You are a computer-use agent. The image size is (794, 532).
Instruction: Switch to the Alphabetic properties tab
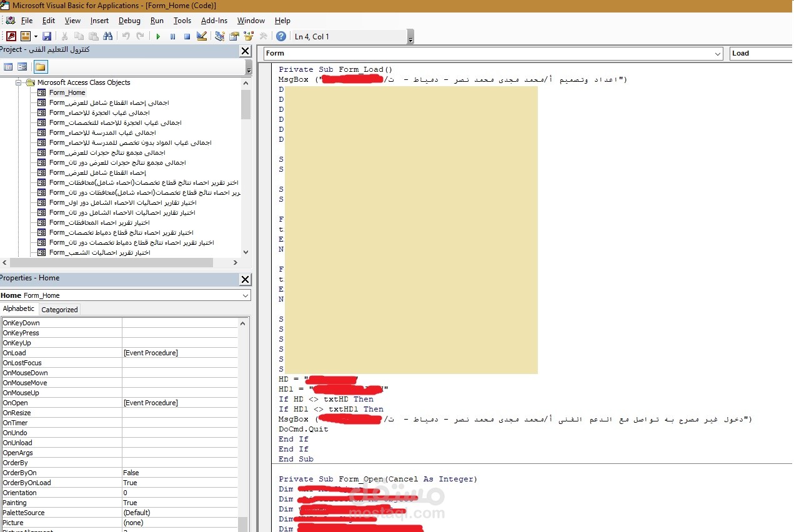[19, 309]
